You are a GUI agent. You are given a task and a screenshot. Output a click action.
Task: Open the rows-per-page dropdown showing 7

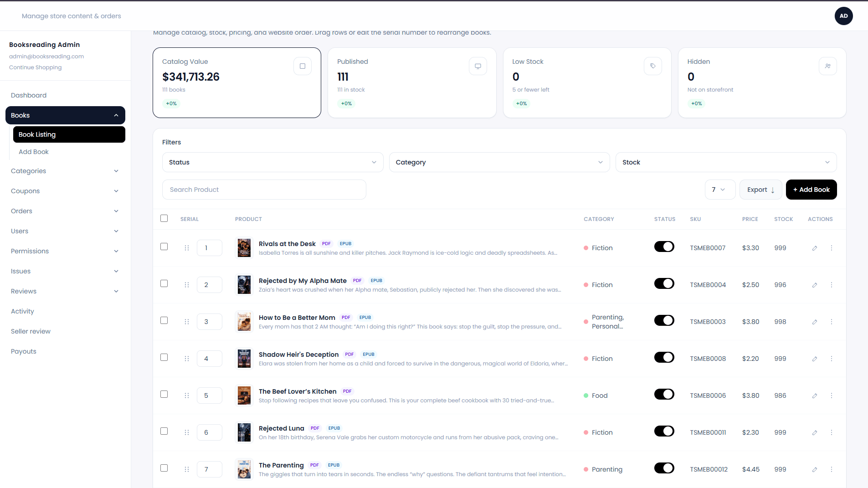(720, 190)
